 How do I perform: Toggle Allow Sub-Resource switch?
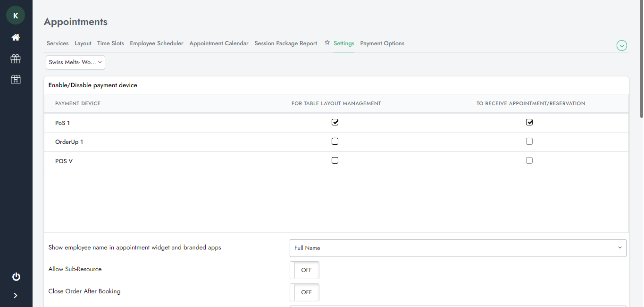pos(304,270)
